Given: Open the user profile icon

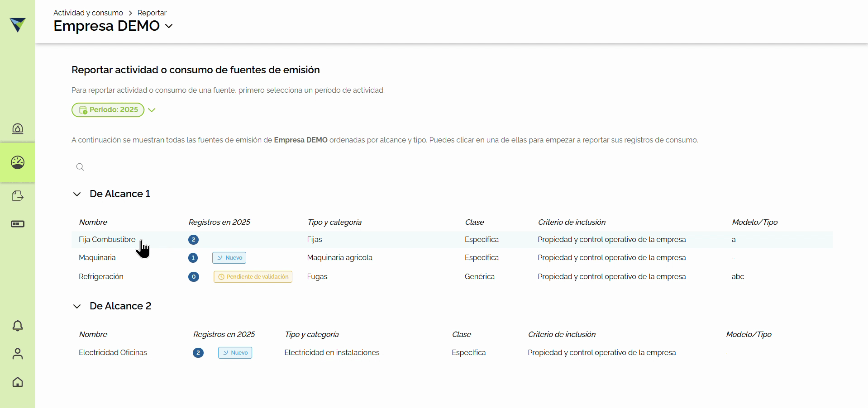Looking at the screenshot, I should click(18, 354).
